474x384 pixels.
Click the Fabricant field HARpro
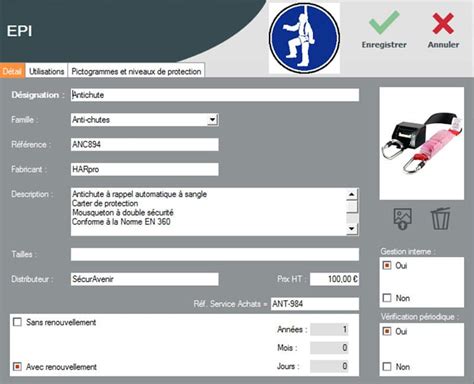pos(145,169)
